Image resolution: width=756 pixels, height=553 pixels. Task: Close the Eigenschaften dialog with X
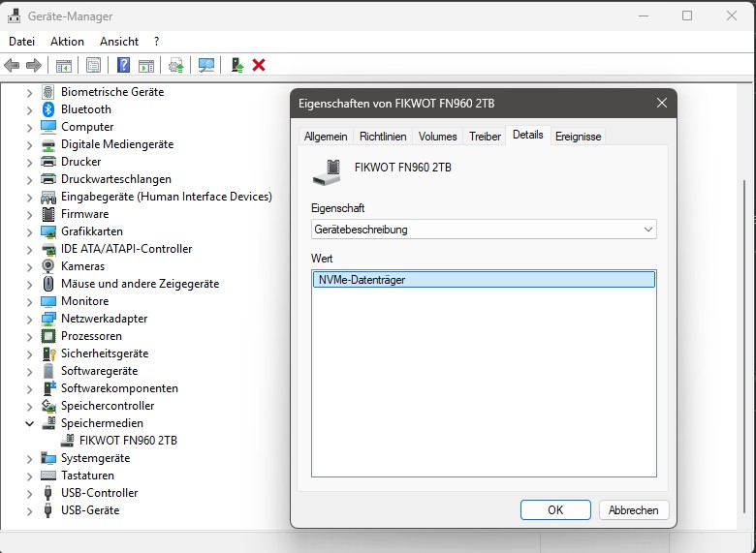coord(662,103)
